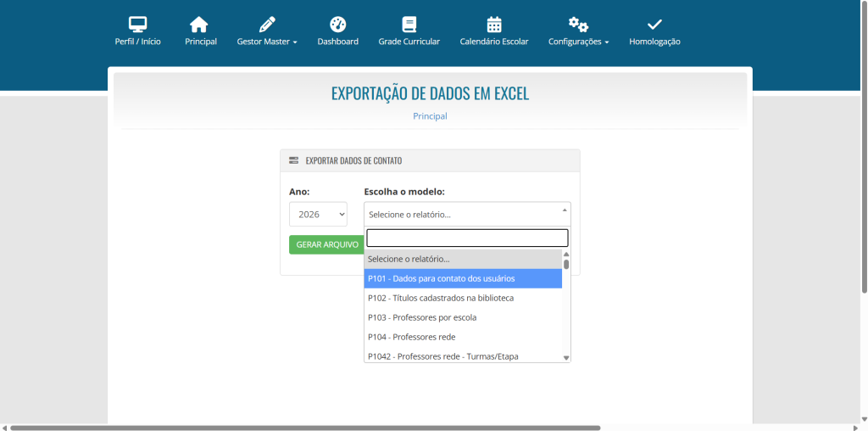Screen dimensions: 868x431
Task: Click the Homologação checkmark icon
Action: (x=654, y=24)
